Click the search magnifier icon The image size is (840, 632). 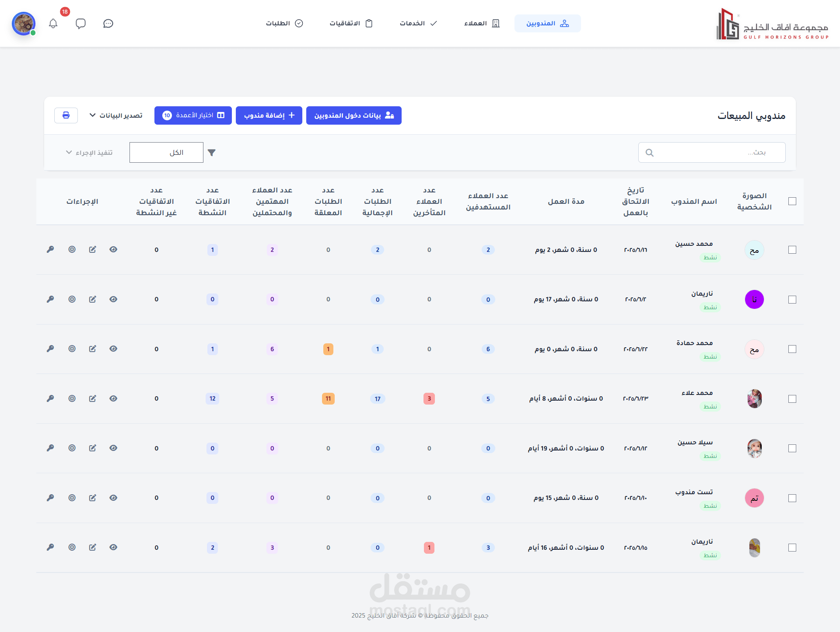(650, 153)
